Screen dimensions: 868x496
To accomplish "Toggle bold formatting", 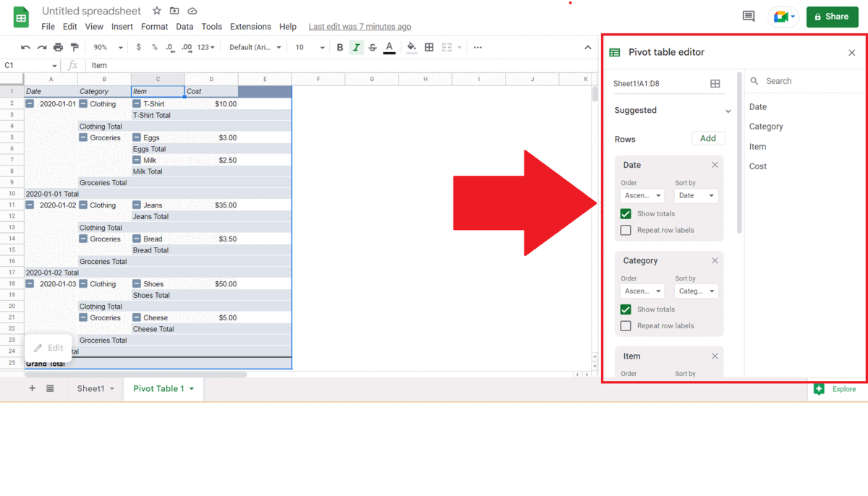I will tap(340, 47).
